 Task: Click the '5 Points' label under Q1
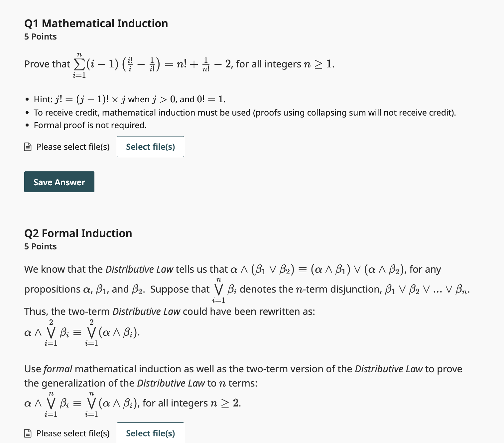40,37
